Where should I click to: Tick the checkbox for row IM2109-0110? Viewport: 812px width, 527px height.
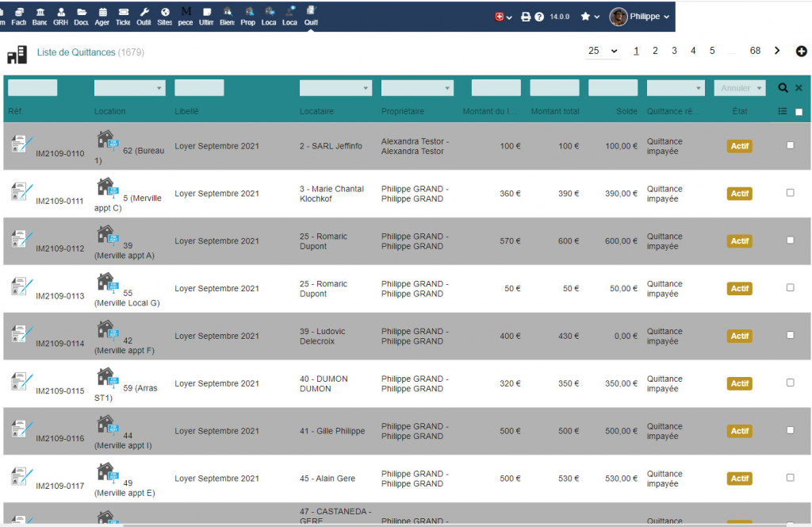tap(790, 145)
